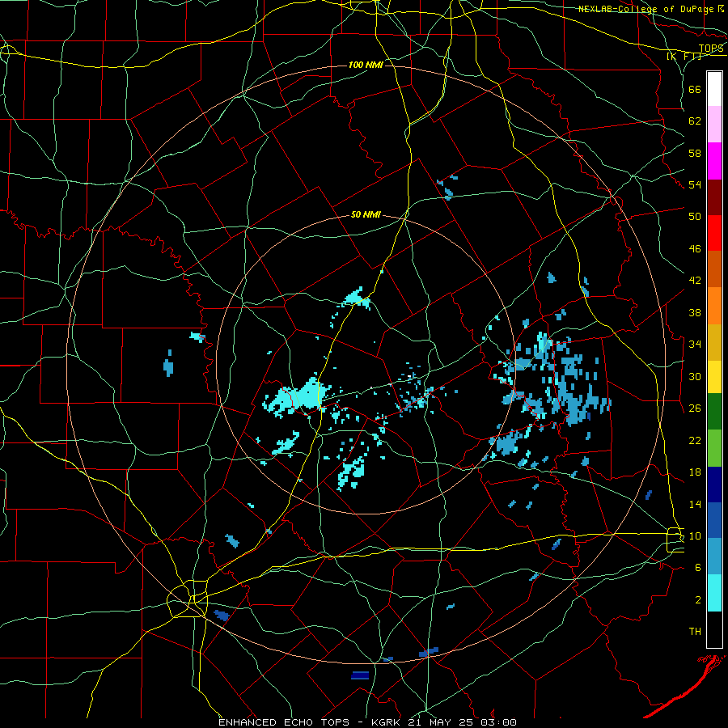
Task: Click the black threshold swatch beside TH
Action: (714, 629)
